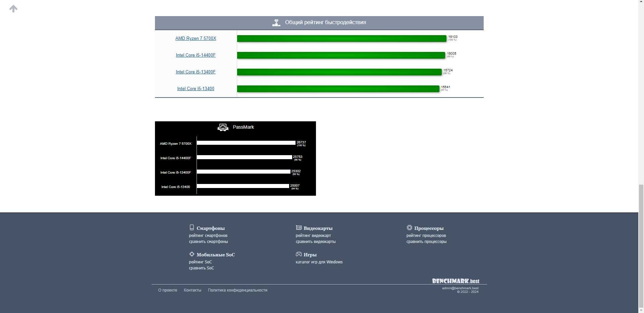Open the Intel Core i5-14400F link
This screenshot has width=644, height=313.
click(196, 55)
